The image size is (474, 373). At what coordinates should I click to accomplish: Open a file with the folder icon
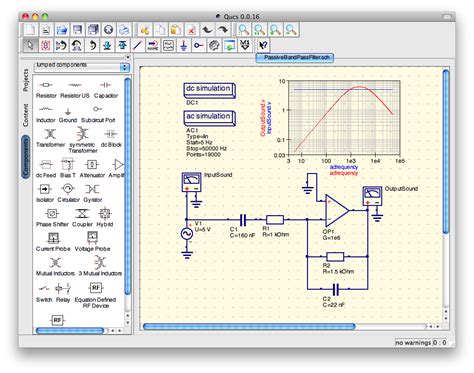tap(61, 30)
